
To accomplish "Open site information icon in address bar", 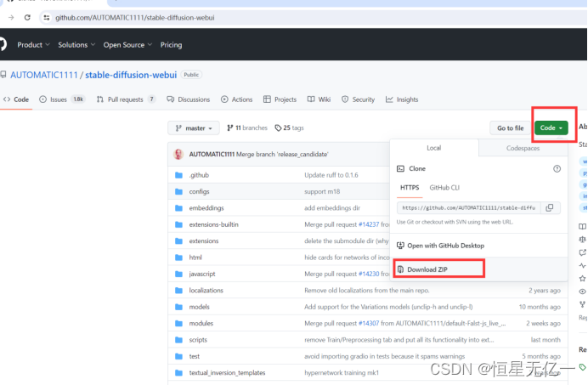I will pyautogui.click(x=46, y=18).
